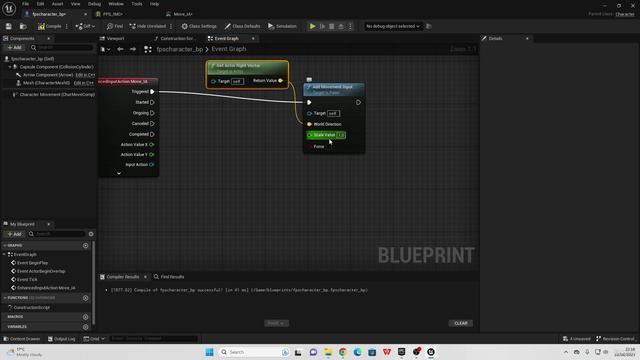Image resolution: width=640 pixels, height=360 pixels.
Task: Open the File menu
Action: pos(25,4)
